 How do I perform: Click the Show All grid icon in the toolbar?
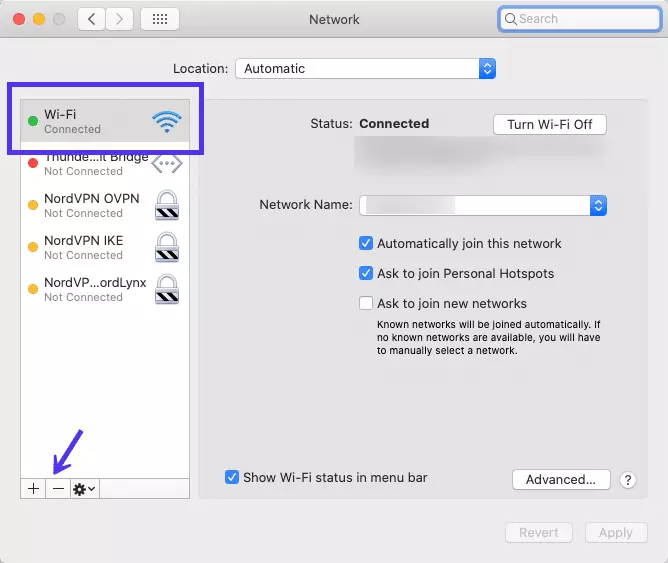point(160,19)
